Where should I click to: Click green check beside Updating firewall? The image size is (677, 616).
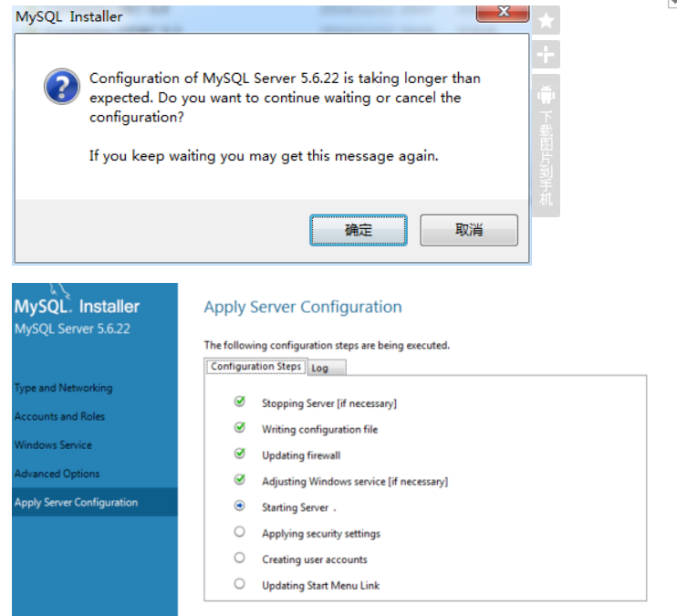point(240,454)
